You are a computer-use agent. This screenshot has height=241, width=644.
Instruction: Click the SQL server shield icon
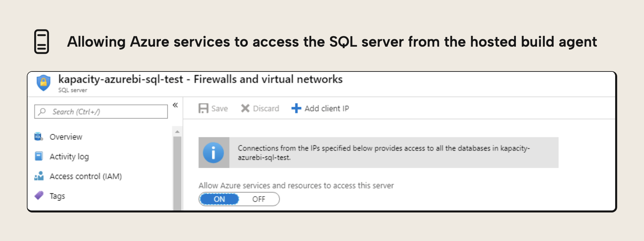[x=43, y=83]
